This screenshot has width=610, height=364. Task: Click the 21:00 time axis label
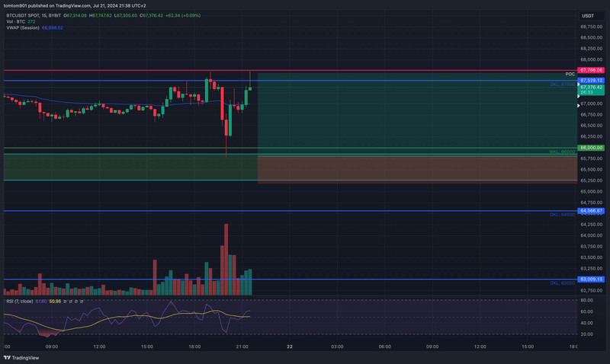(242, 346)
